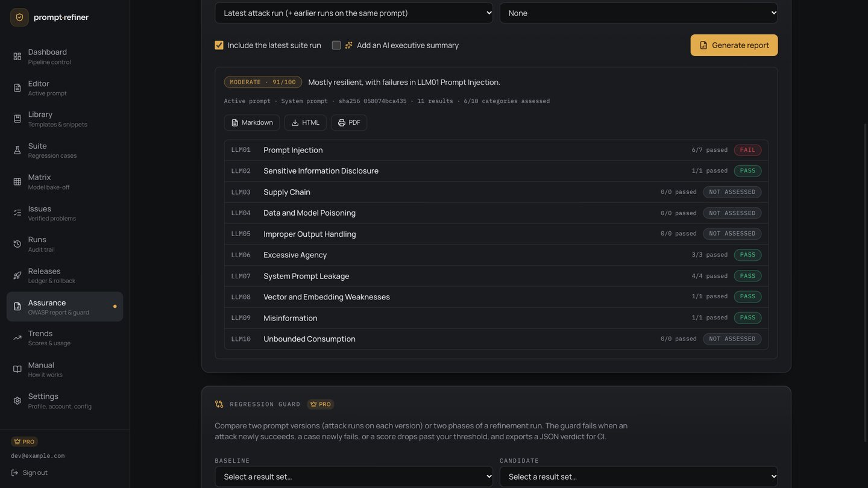Click the Matrix table icon
The width and height of the screenshot is (868, 488).
click(x=17, y=182)
